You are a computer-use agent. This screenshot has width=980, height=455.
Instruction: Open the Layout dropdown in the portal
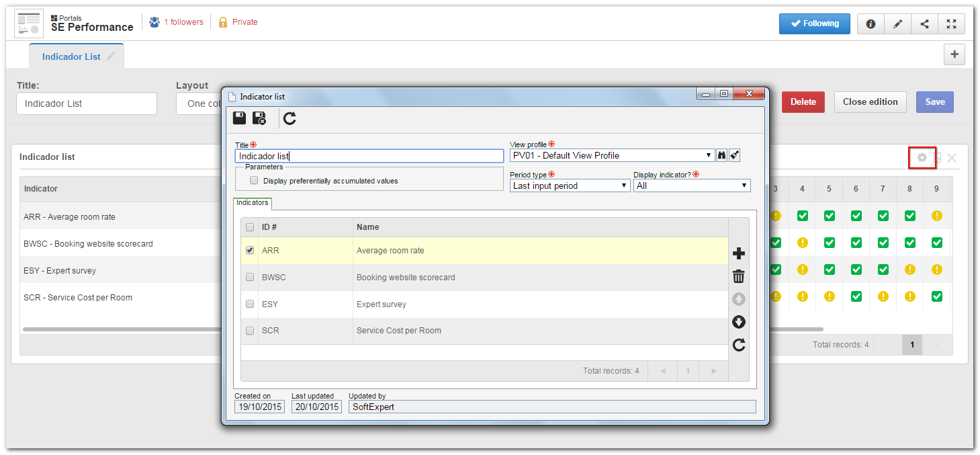(x=199, y=104)
